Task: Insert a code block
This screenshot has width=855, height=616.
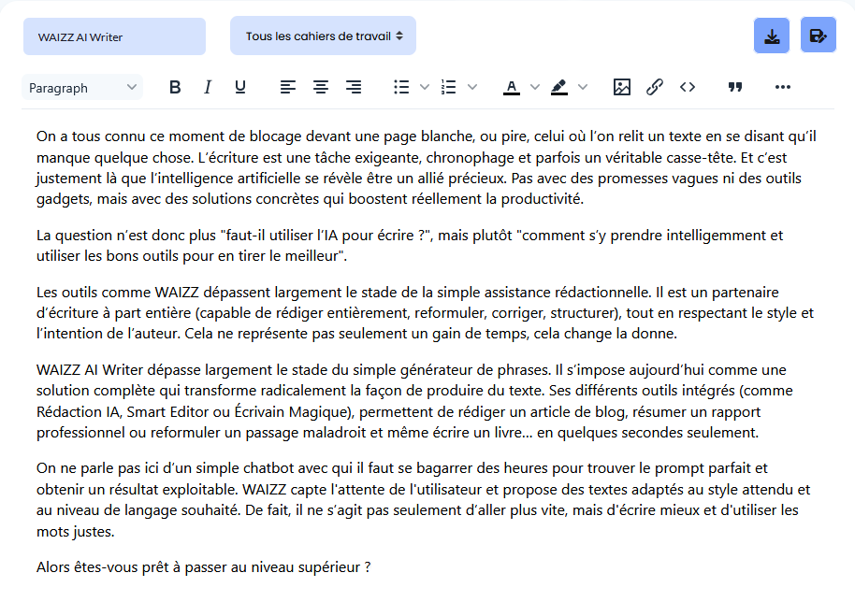Action: click(687, 87)
